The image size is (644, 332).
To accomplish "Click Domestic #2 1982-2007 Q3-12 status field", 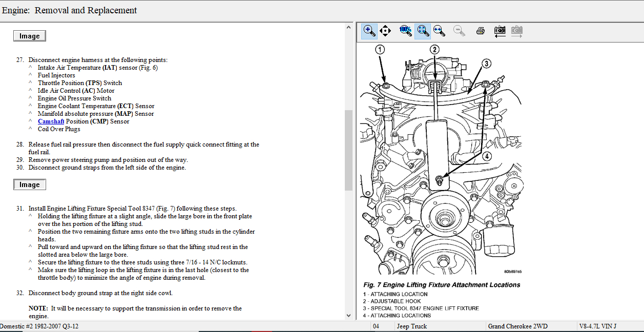I will tap(39, 326).
